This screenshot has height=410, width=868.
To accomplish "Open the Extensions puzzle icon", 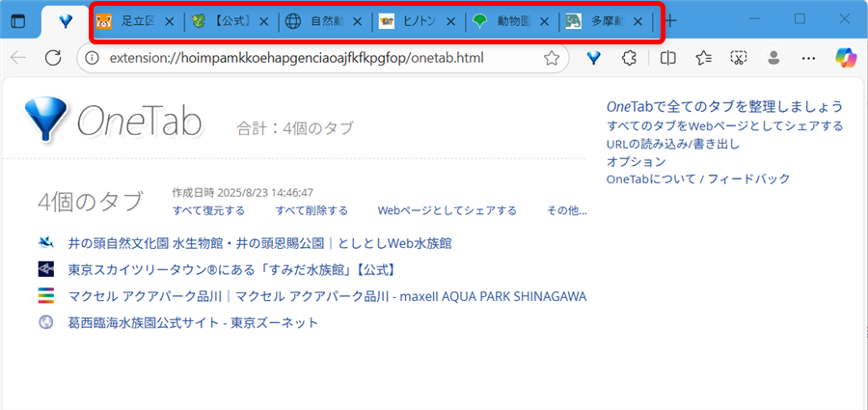I will [629, 58].
